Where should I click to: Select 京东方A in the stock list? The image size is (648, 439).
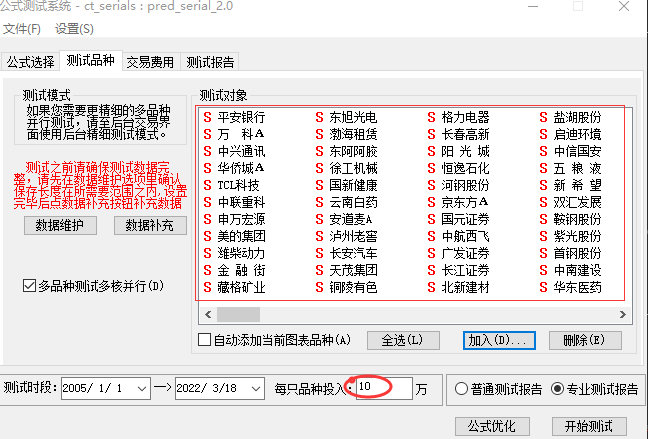pos(465,202)
